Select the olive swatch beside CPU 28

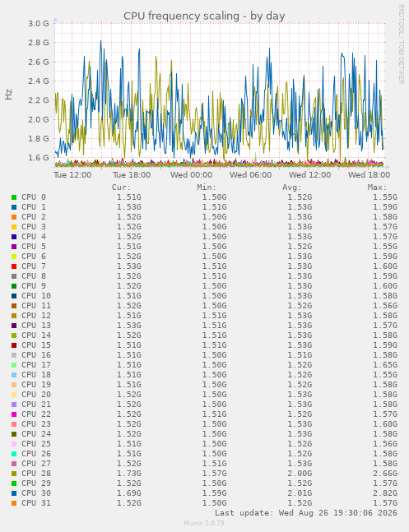(14, 474)
